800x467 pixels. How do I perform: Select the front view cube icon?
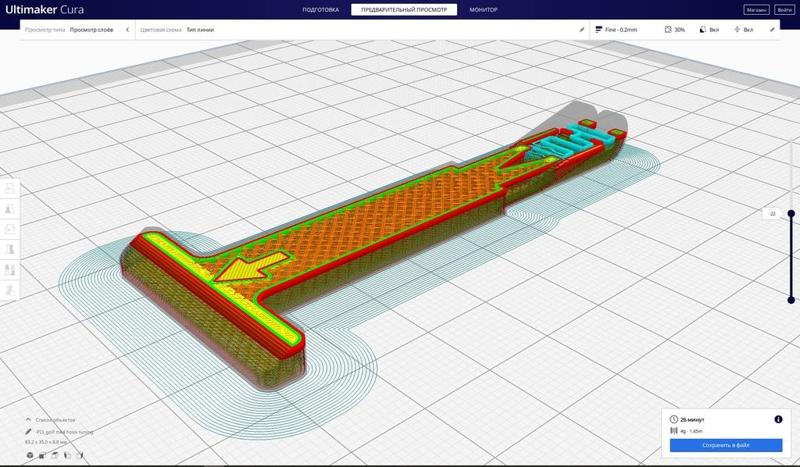[x=42, y=455]
